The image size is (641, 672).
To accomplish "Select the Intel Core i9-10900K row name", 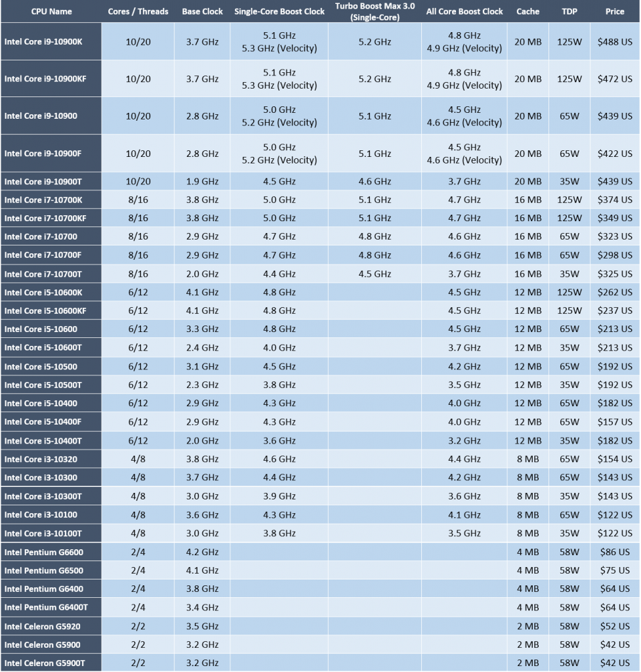I will click(51, 41).
